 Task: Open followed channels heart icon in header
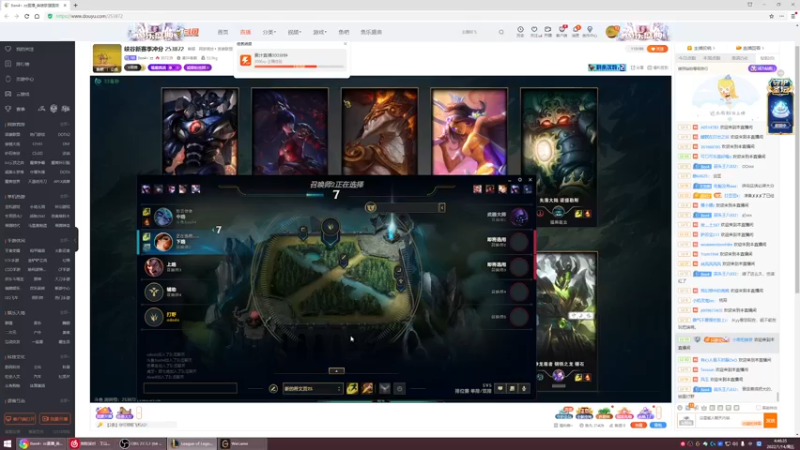coord(534,30)
